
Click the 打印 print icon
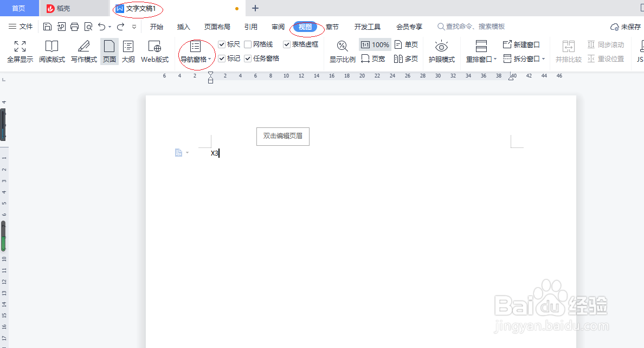point(73,26)
